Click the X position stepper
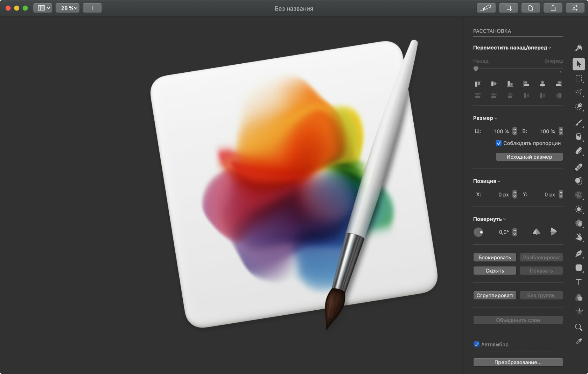 pos(514,194)
